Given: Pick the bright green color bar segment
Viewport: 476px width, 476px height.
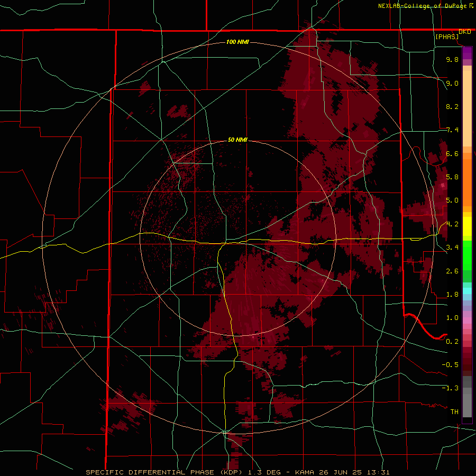Looking at the screenshot, I should pyautogui.click(x=467, y=255).
